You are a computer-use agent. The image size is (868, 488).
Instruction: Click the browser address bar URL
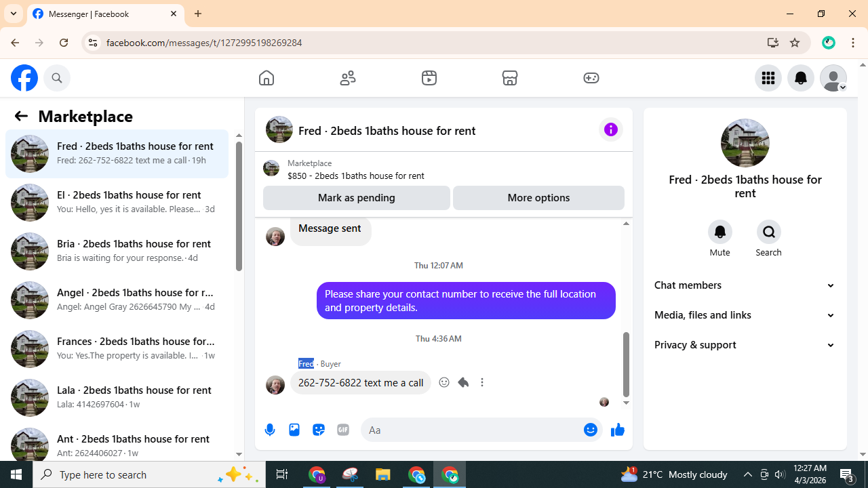pyautogui.click(x=204, y=43)
